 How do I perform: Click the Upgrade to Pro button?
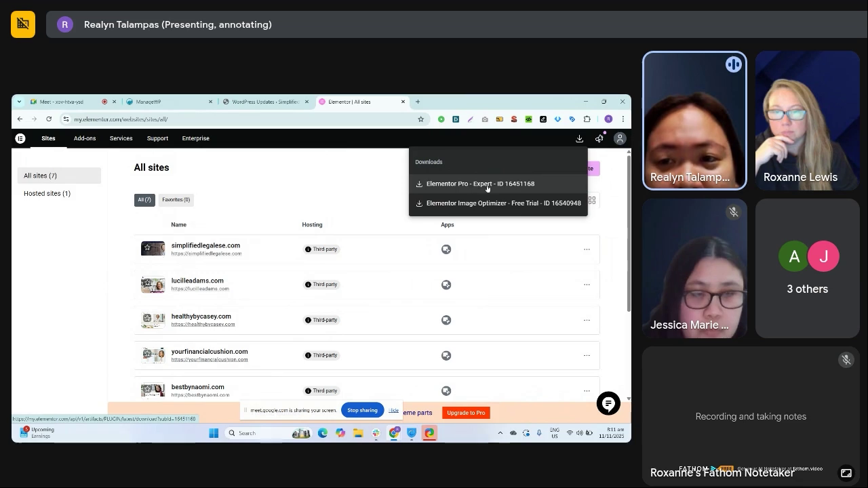click(466, 413)
